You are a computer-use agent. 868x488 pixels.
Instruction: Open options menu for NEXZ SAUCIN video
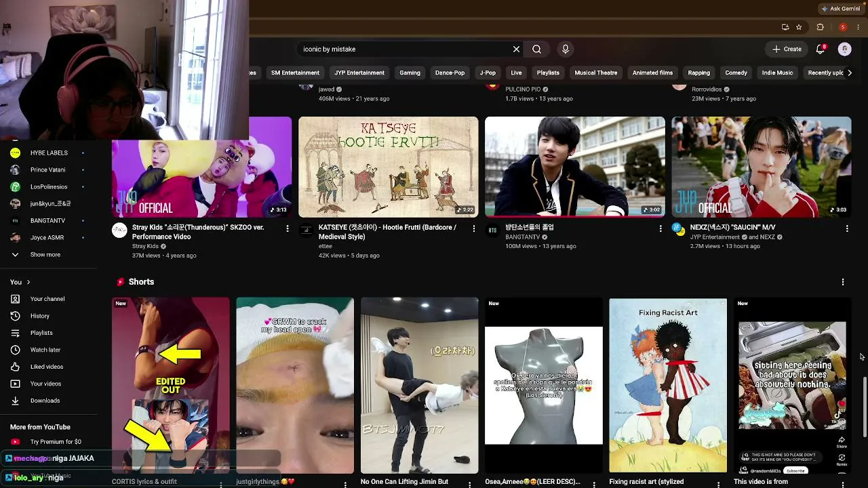click(x=847, y=229)
